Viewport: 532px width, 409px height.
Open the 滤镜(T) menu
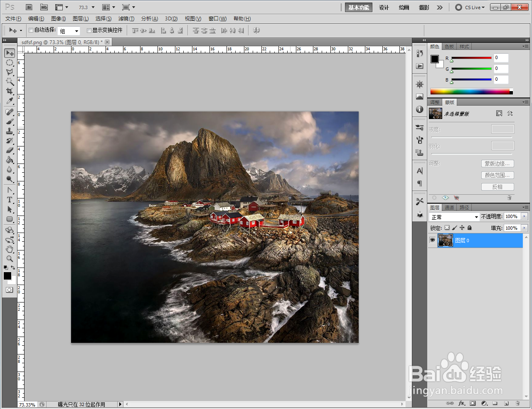tap(126, 19)
